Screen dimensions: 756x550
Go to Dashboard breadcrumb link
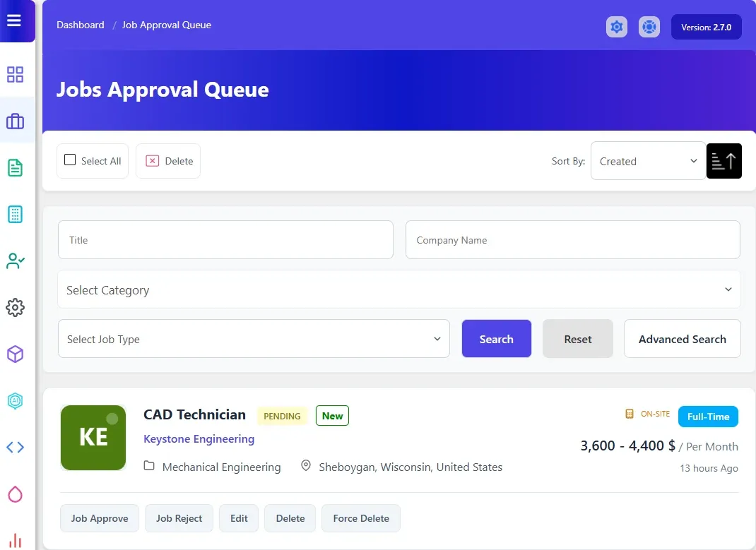pyautogui.click(x=80, y=25)
